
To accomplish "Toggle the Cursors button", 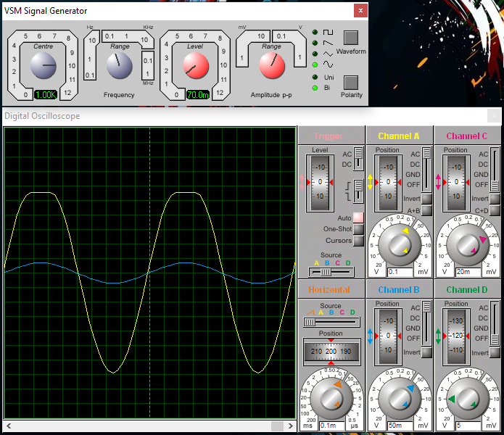I will pos(358,241).
